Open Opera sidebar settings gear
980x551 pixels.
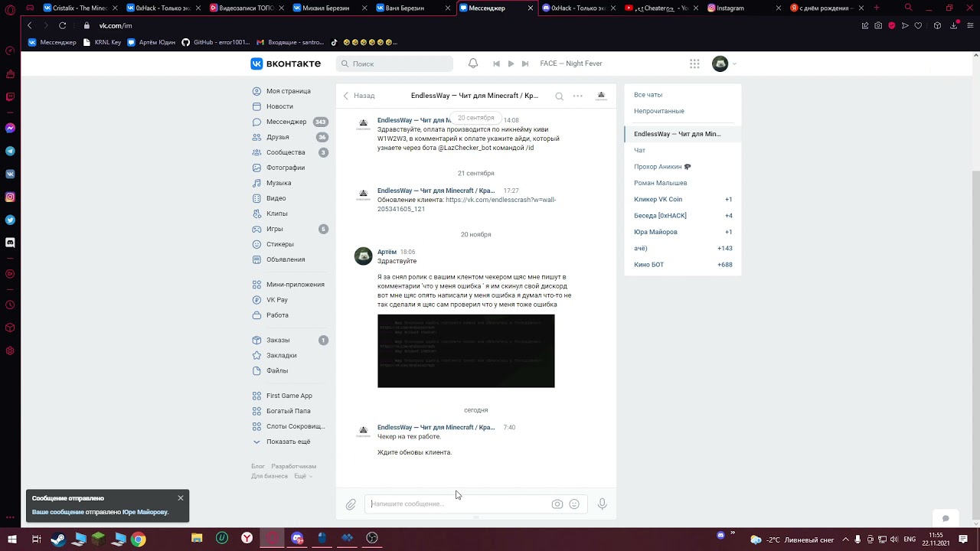click(10, 350)
